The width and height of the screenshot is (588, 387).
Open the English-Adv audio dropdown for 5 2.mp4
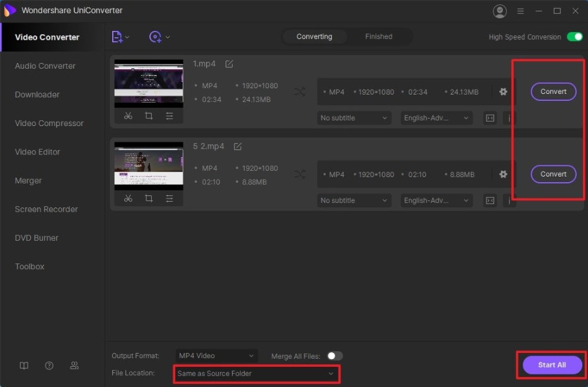coord(436,200)
